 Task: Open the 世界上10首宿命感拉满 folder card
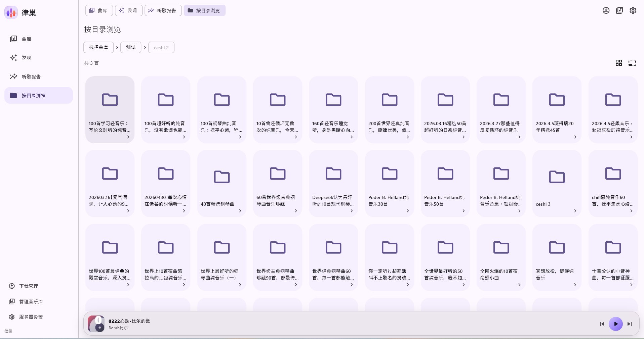[166, 257]
